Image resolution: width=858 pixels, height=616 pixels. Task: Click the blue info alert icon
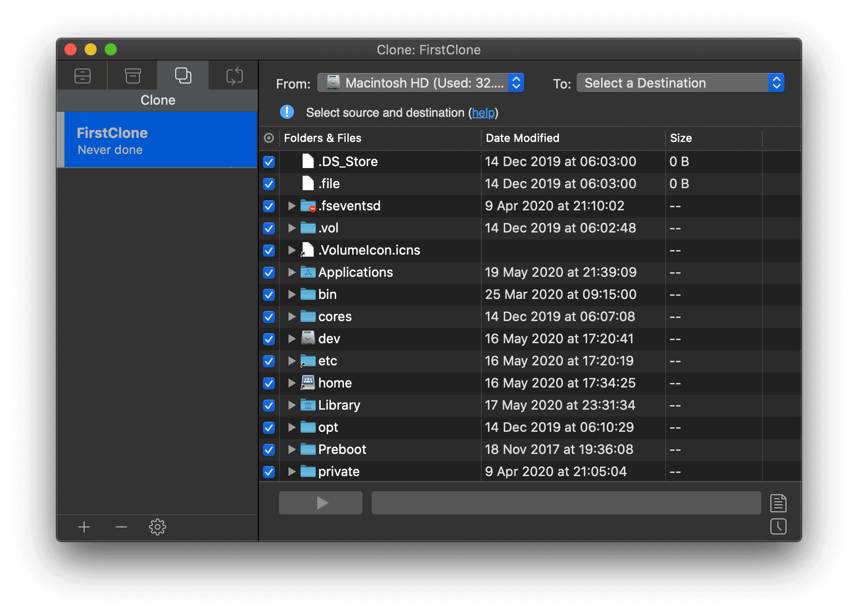click(287, 112)
